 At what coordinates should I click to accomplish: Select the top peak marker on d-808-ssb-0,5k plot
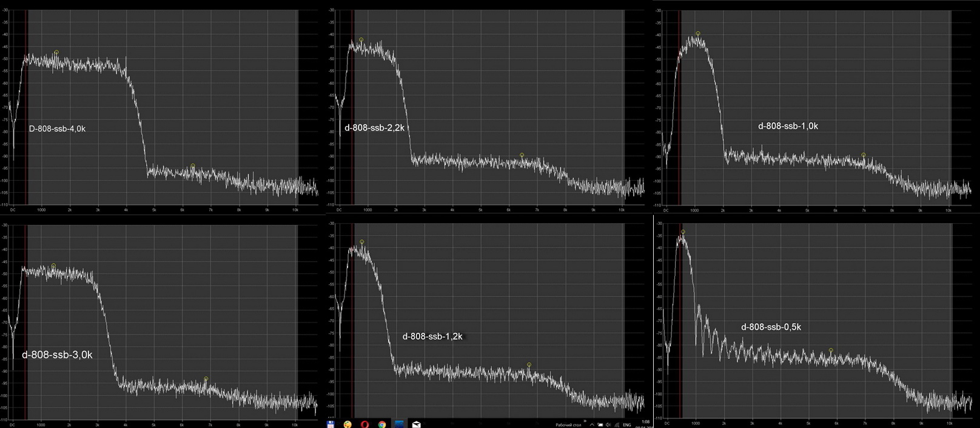coord(683,232)
